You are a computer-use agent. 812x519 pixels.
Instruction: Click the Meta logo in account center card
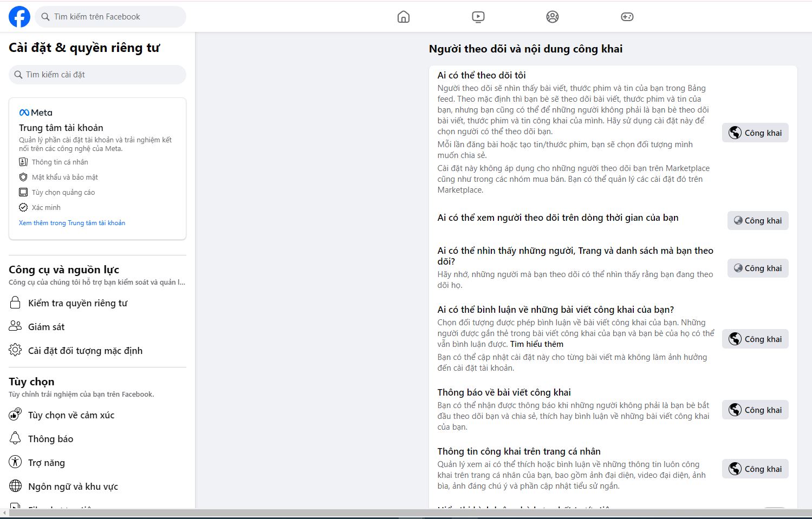36,113
